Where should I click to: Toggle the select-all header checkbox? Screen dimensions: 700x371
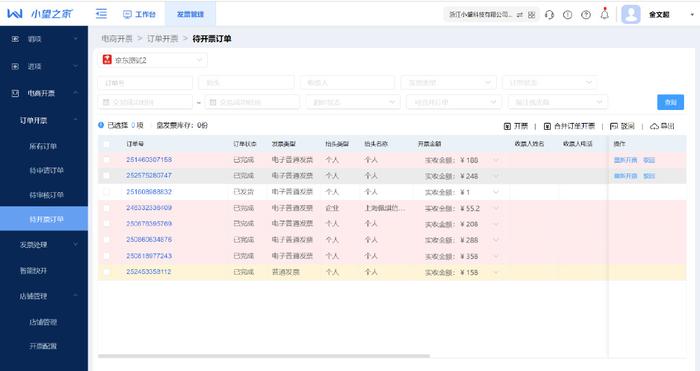click(x=107, y=144)
